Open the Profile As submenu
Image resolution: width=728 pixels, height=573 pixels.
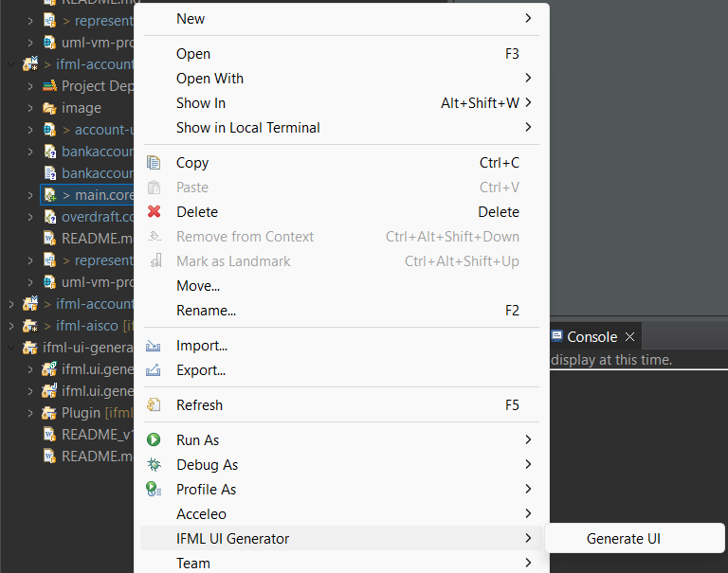coord(341,489)
